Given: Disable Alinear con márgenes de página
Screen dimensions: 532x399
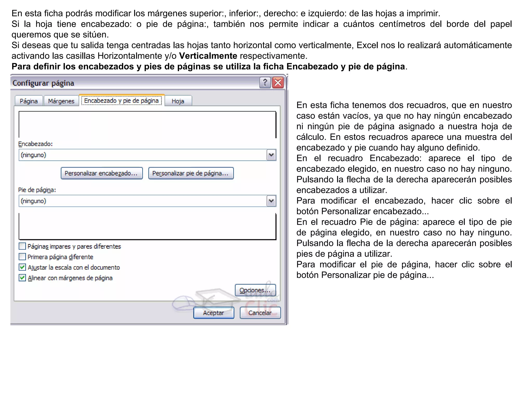Looking at the screenshot, I should pyautogui.click(x=23, y=278).
